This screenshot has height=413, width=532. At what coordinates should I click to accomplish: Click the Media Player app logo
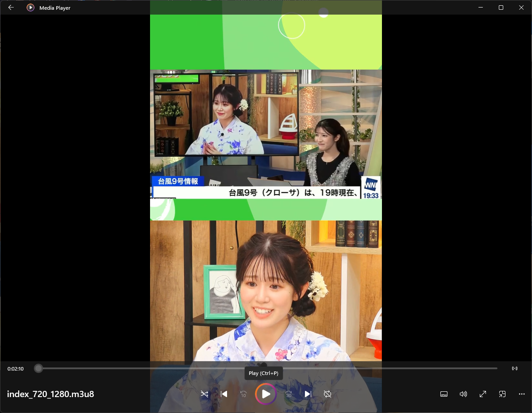pyautogui.click(x=31, y=8)
